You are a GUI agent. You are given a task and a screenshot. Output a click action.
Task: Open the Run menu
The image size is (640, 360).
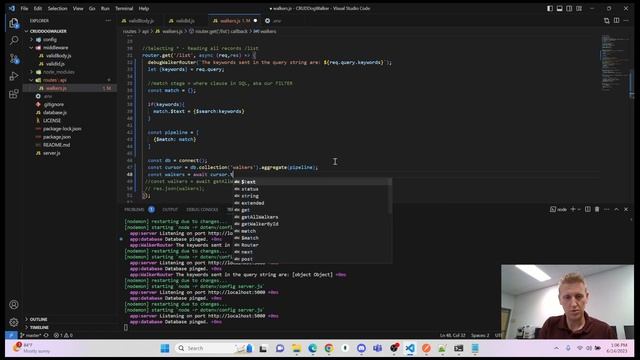click(x=105, y=8)
